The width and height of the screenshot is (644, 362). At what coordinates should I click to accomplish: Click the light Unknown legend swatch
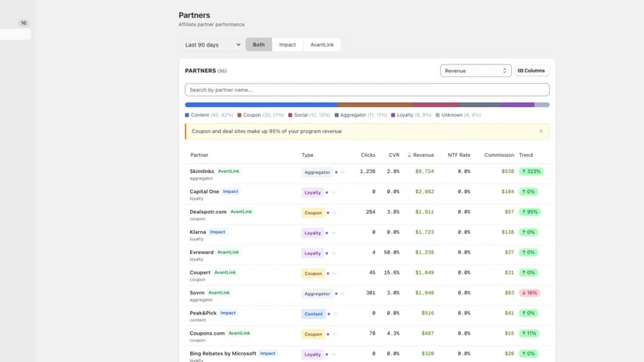coord(437,115)
